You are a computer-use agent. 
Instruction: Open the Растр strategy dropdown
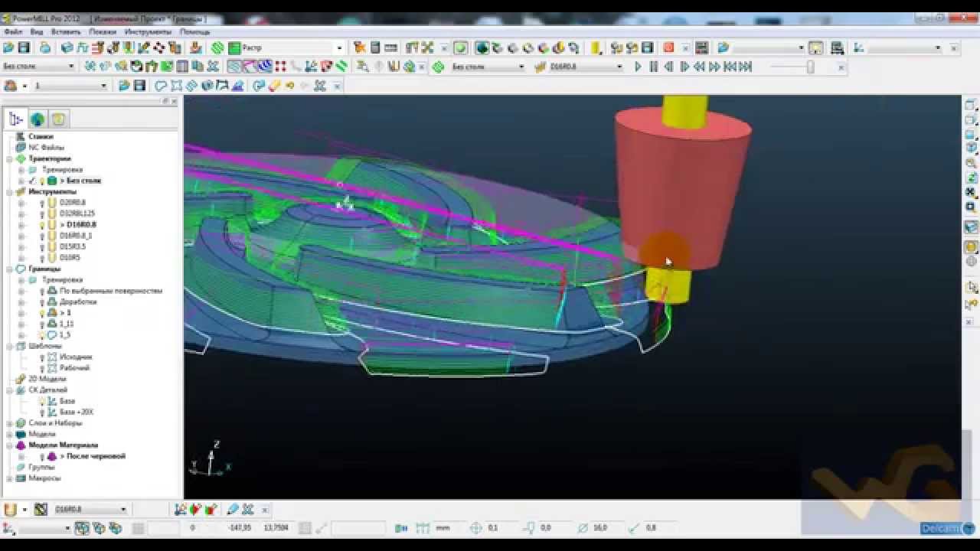(339, 48)
